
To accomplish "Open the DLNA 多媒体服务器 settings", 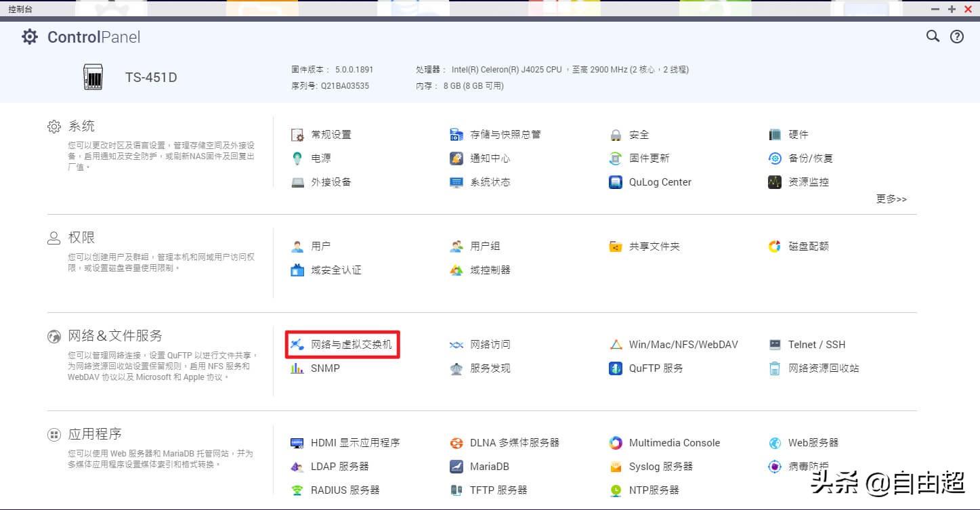I will pyautogui.click(x=515, y=442).
